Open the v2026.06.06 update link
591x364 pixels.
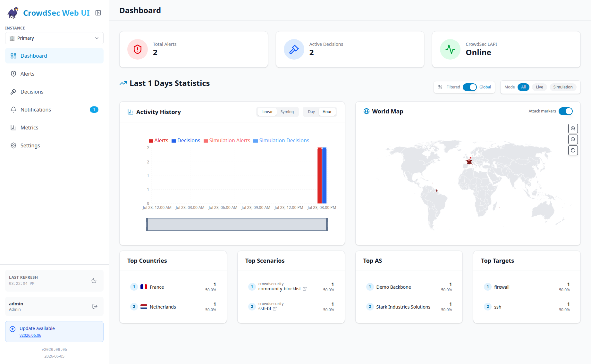click(30, 335)
